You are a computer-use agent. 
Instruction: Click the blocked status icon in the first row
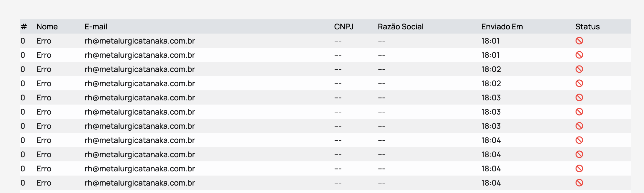pyautogui.click(x=579, y=41)
